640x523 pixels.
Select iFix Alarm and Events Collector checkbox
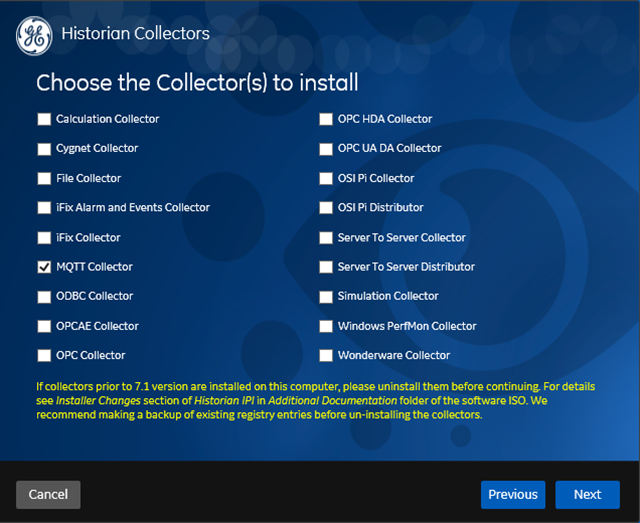pyautogui.click(x=44, y=208)
